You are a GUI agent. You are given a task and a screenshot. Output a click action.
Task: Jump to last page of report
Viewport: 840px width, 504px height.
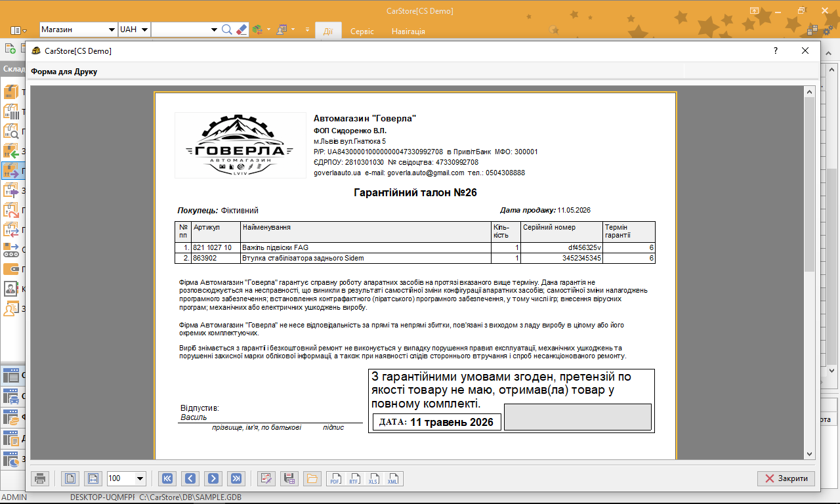click(x=236, y=478)
